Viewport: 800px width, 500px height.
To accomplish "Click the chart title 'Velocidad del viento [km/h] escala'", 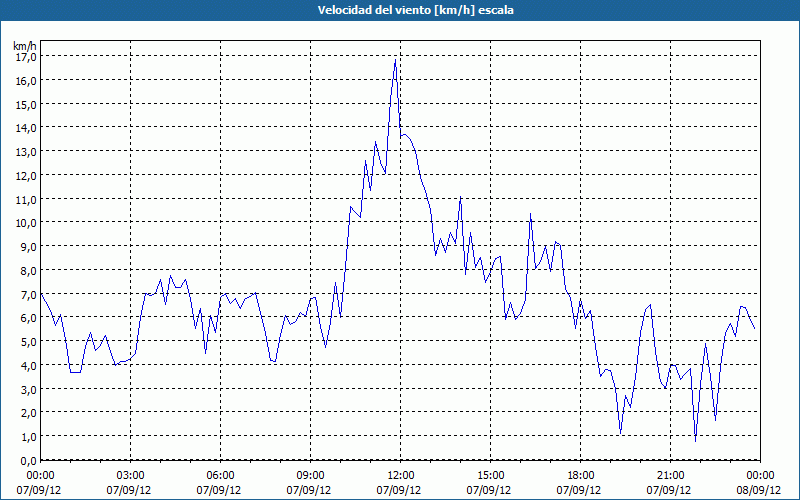I will pyautogui.click(x=415, y=10).
